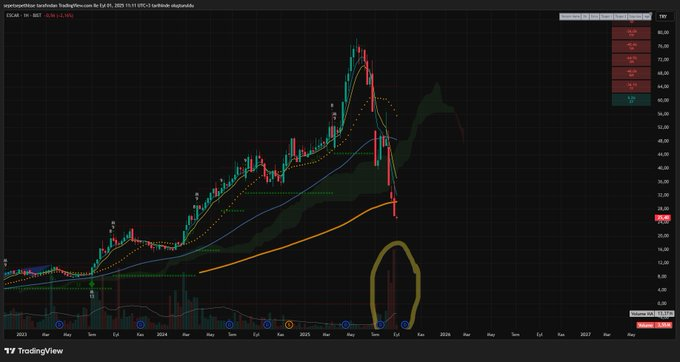The height and width of the screenshot is (362, 680).
Task: Click the 52,00 price axis label
Action: click(663, 127)
